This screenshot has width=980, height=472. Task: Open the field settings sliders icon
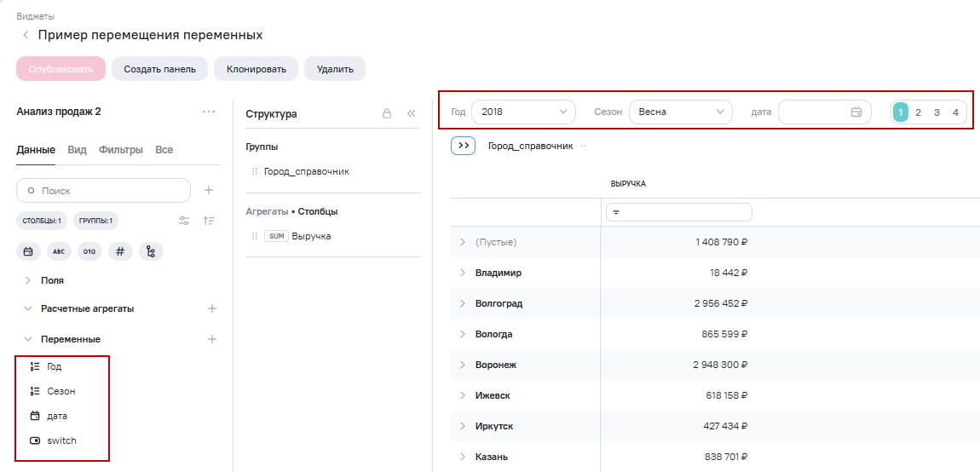pyautogui.click(x=184, y=221)
